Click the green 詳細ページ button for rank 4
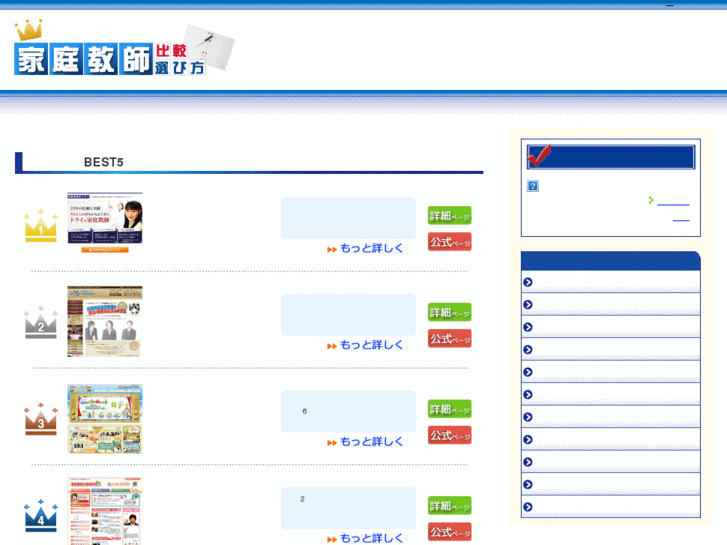Image resolution: width=727 pixels, height=545 pixels. tap(449, 506)
